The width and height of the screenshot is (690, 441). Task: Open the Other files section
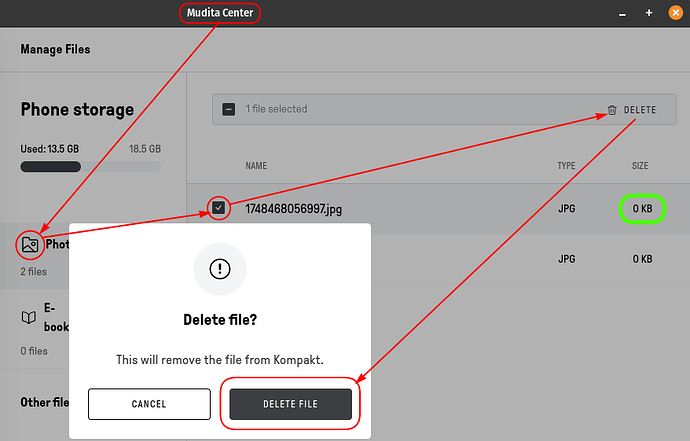[45, 402]
